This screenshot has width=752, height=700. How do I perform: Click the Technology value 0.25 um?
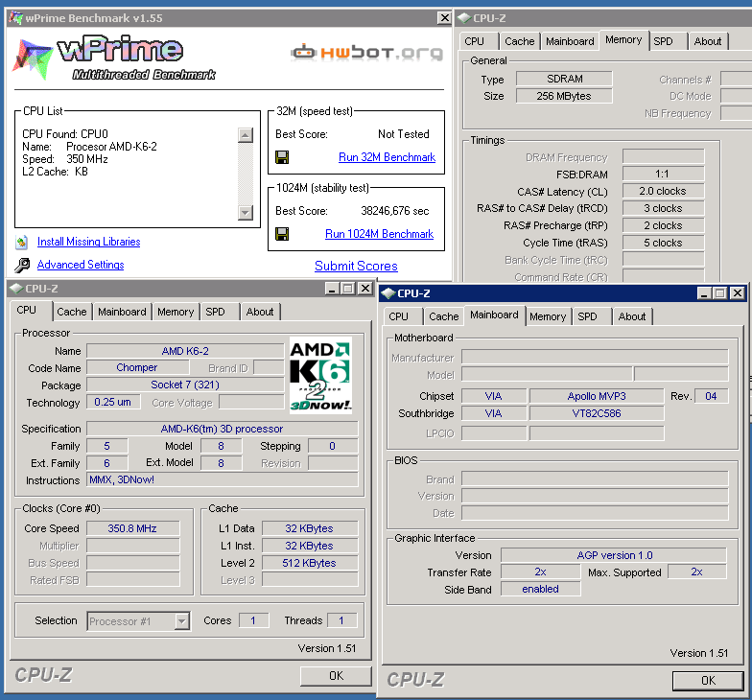point(113,403)
